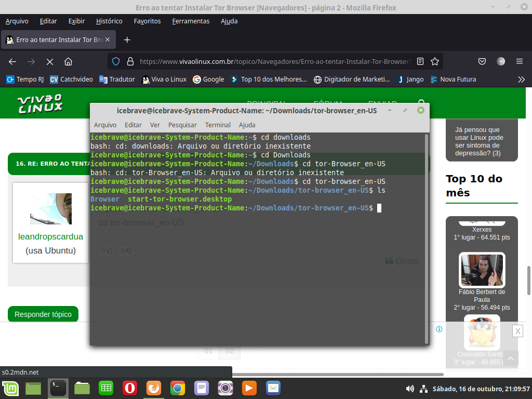Launch the spreadsheet app from the taskbar
Viewport: 532px width, 399px height.
pyautogui.click(x=106, y=389)
